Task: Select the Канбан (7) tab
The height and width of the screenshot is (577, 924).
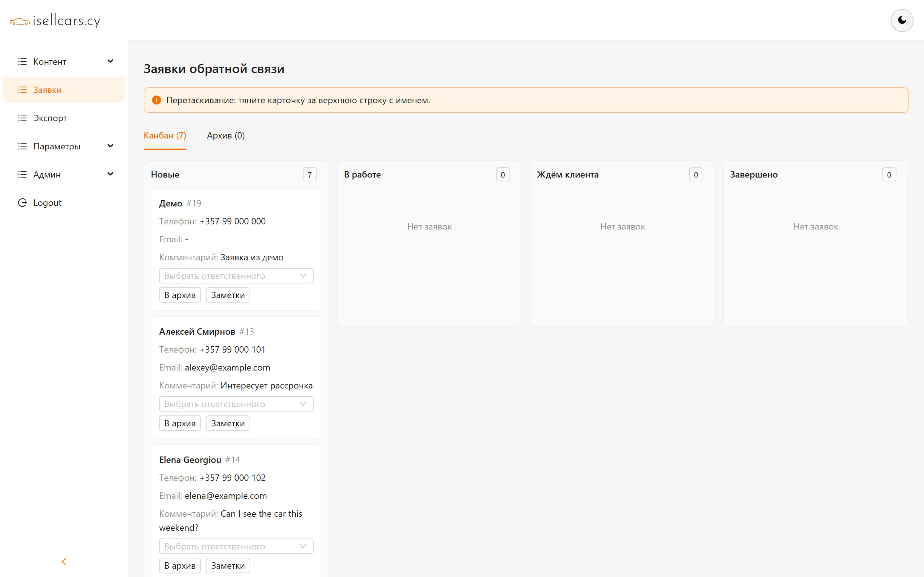Action: pyautogui.click(x=165, y=136)
